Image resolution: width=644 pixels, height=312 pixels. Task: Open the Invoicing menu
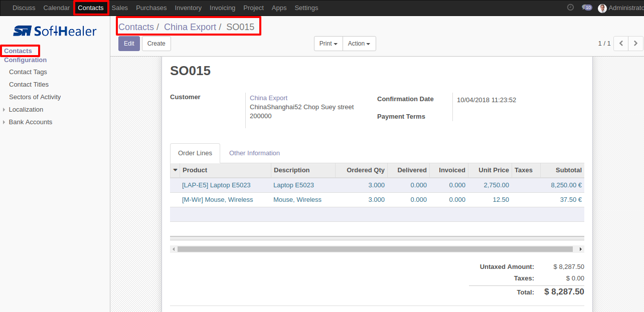pyautogui.click(x=222, y=8)
